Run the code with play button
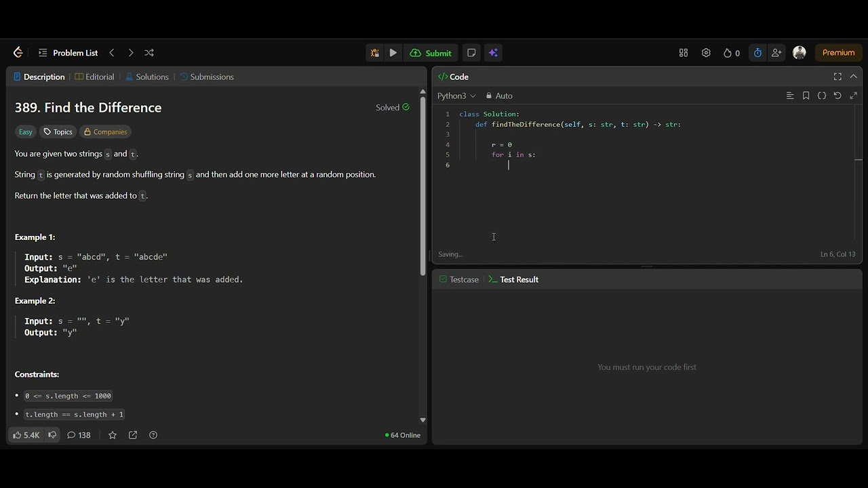 point(393,53)
